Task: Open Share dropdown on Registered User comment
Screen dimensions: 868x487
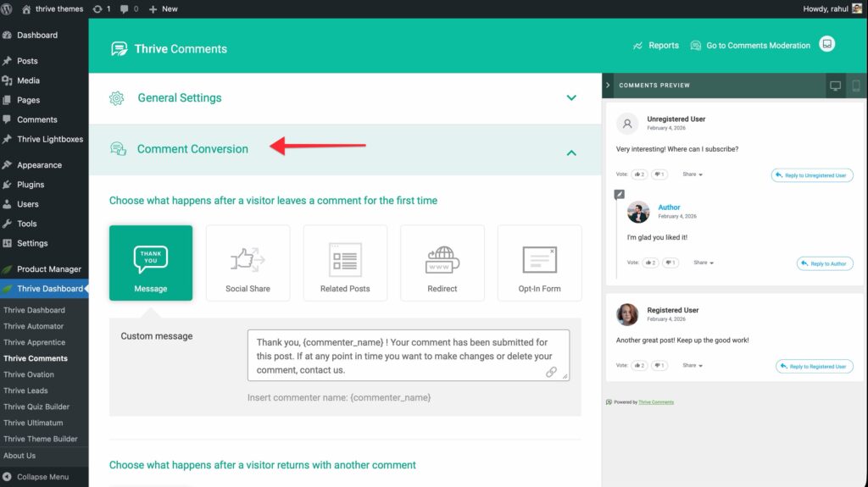Action: point(693,366)
